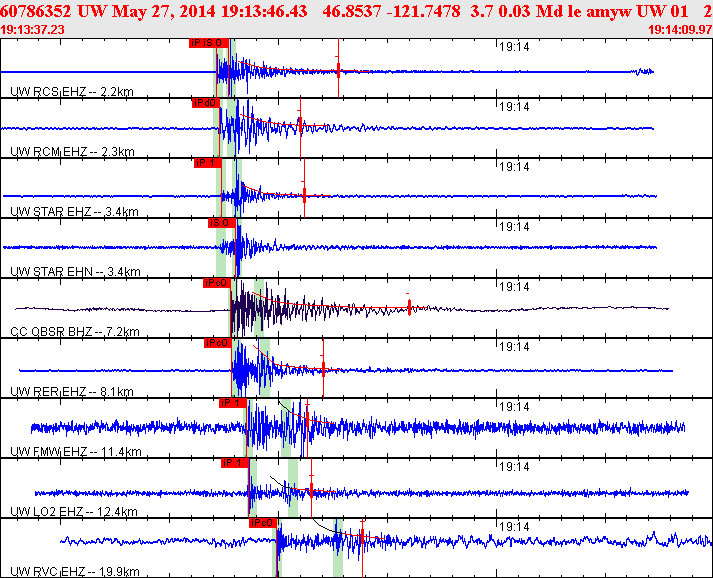This screenshot has height=578, width=713.
Task: Click the 19:14 time tick on RCS trace
Action: tap(514, 47)
